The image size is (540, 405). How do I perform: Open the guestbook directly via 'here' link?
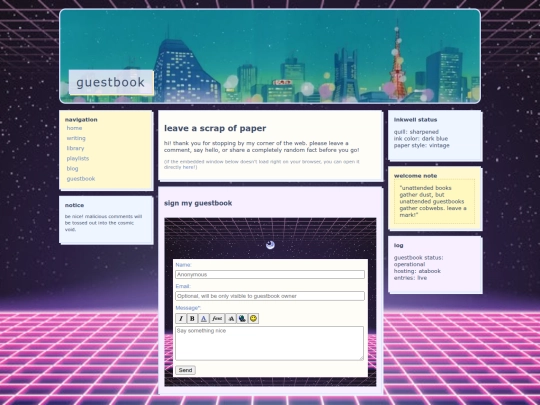click(x=188, y=167)
